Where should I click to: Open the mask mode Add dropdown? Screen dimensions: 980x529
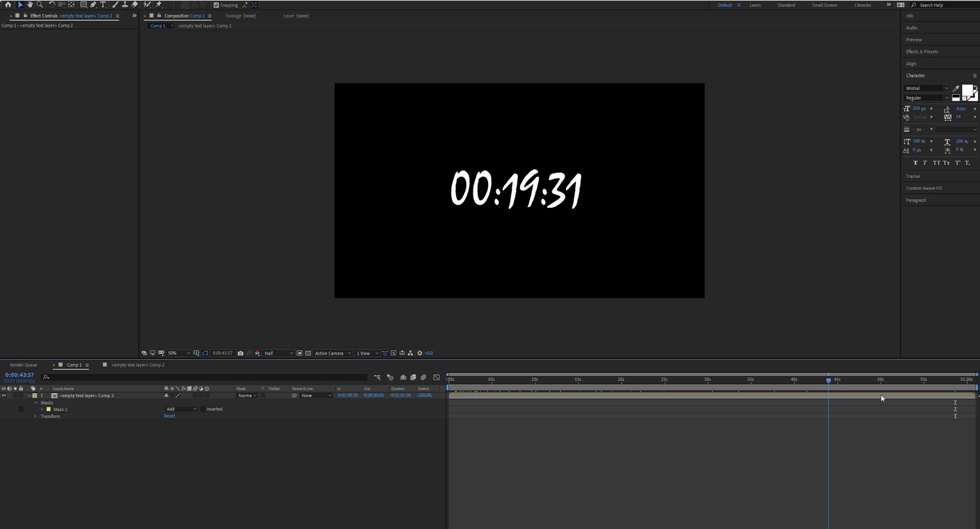click(x=181, y=409)
